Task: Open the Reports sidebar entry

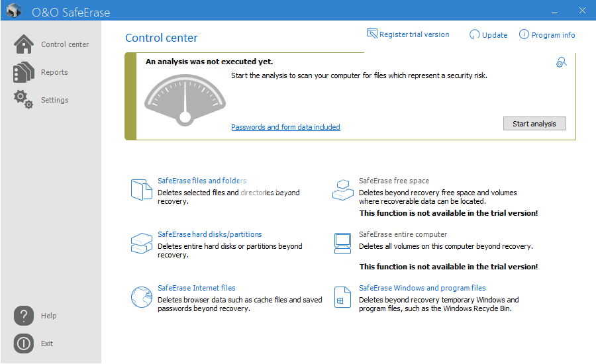Action: pos(54,72)
